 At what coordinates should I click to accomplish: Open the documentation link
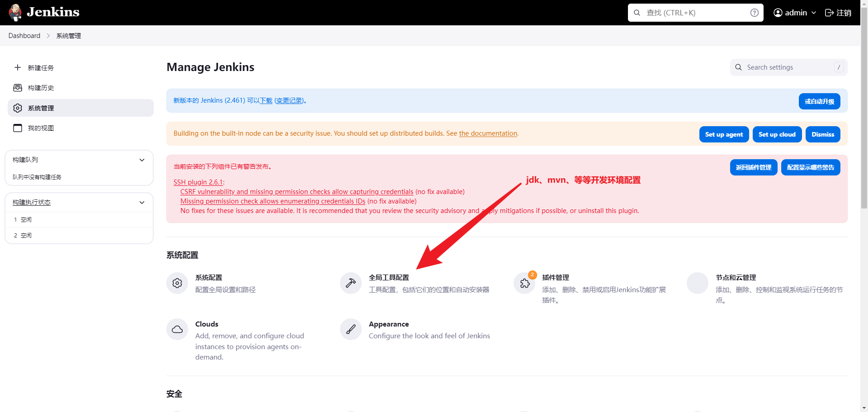(x=488, y=133)
